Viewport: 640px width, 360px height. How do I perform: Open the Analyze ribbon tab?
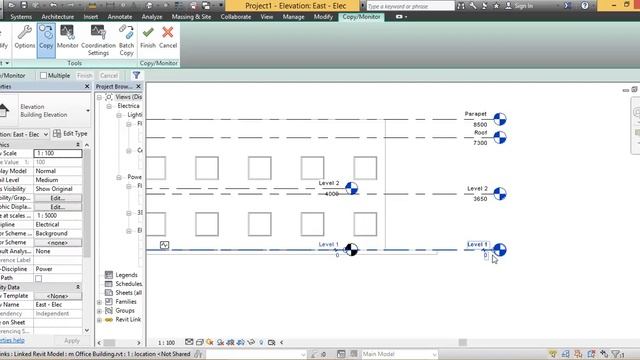[152, 17]
